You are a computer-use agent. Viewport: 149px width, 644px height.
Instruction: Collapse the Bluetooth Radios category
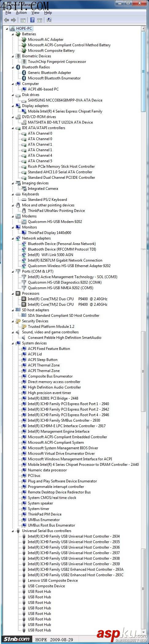(13, 67)
